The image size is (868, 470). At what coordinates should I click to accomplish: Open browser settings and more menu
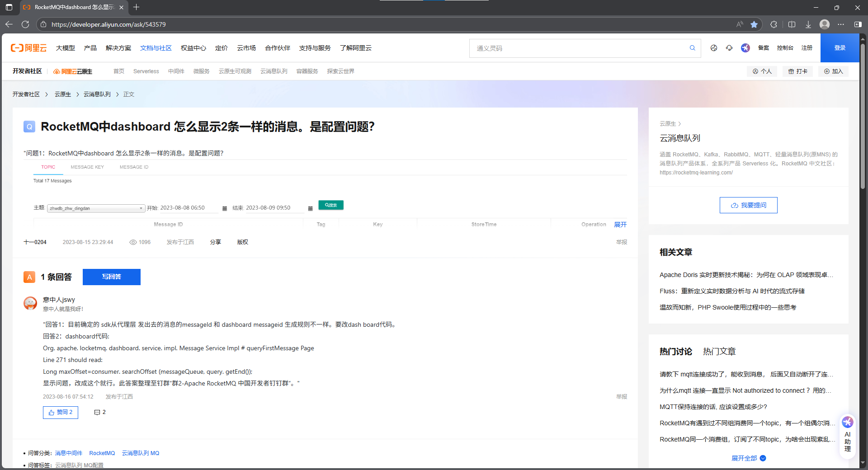click(841, 24)
